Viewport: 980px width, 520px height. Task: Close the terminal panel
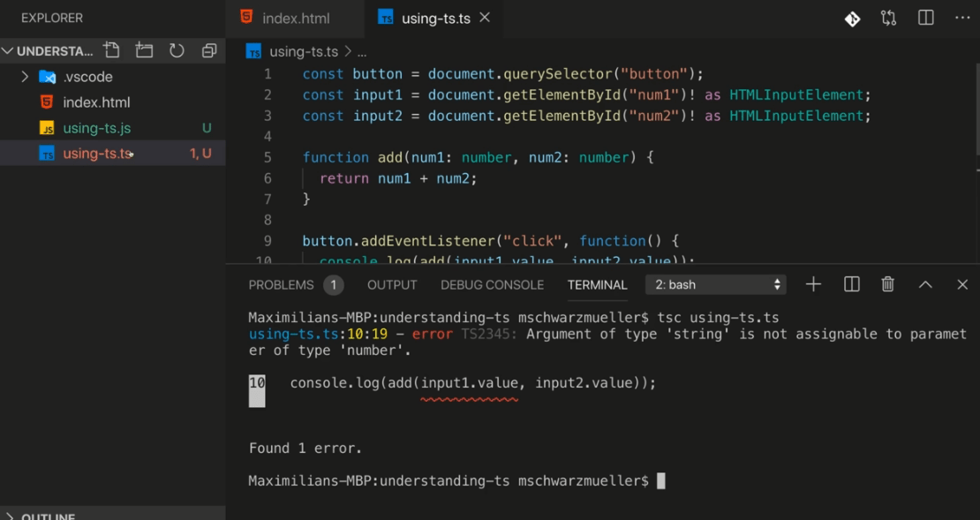click(x=962, y=285)
